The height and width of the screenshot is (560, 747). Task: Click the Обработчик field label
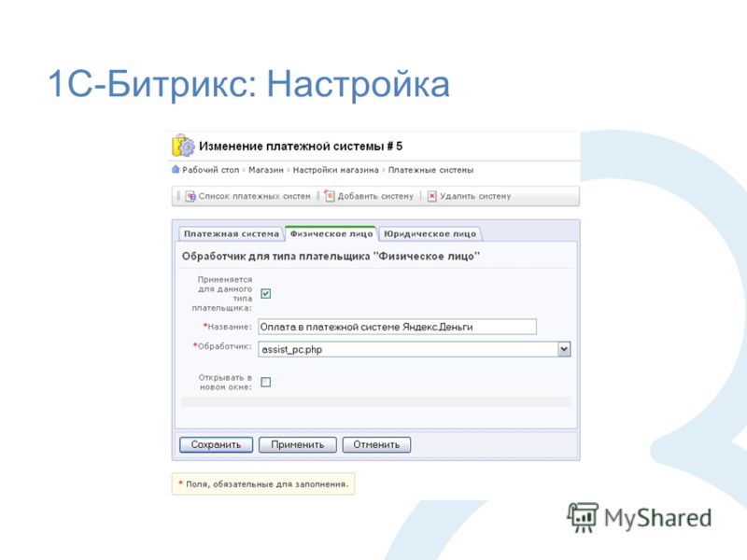coord(222,346)
